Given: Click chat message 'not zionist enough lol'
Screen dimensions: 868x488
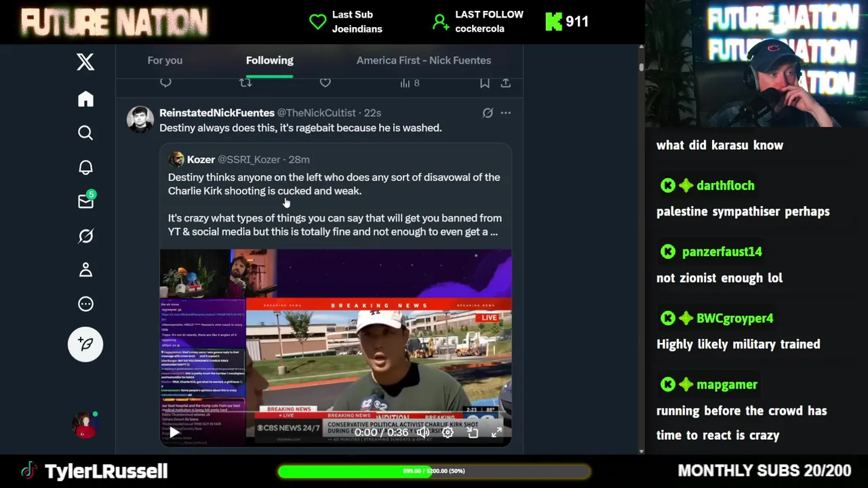Looking at the screenshot, I should 719,278.
